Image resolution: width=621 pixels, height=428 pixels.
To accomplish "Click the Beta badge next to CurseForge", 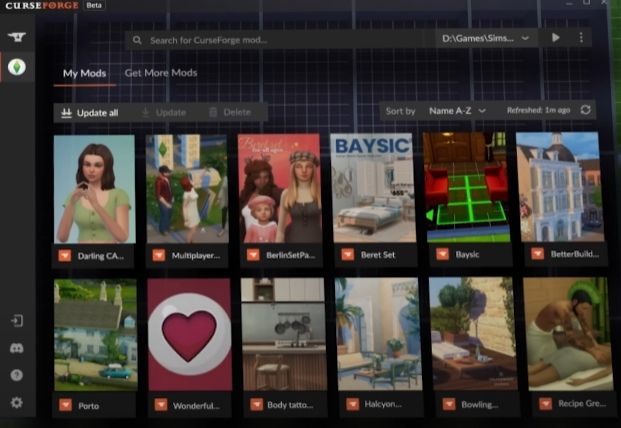I will coord(94,5).
